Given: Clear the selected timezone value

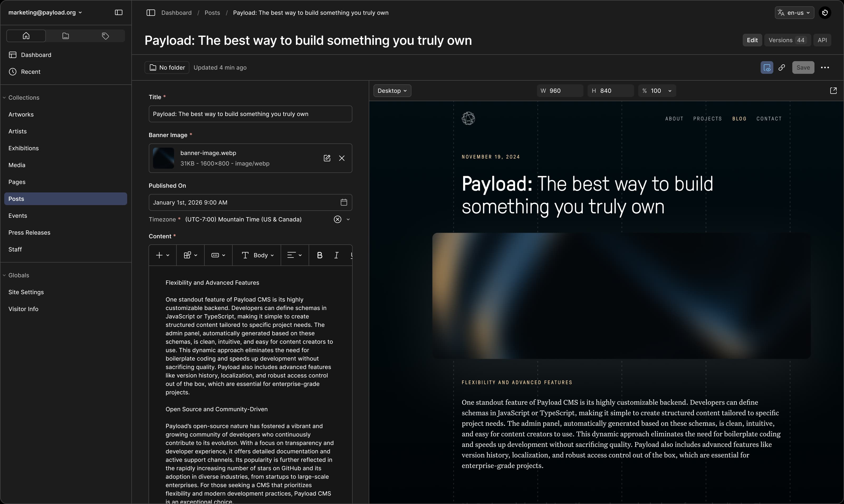Looking at the screenshot, I should point(337,219).
